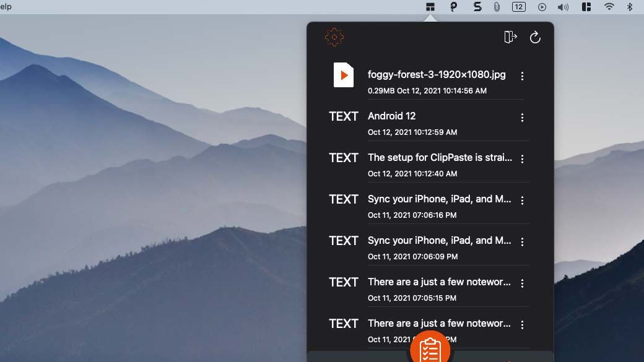
Task: Expand the three-dot menu for Android 12
Action: point(522,117)
